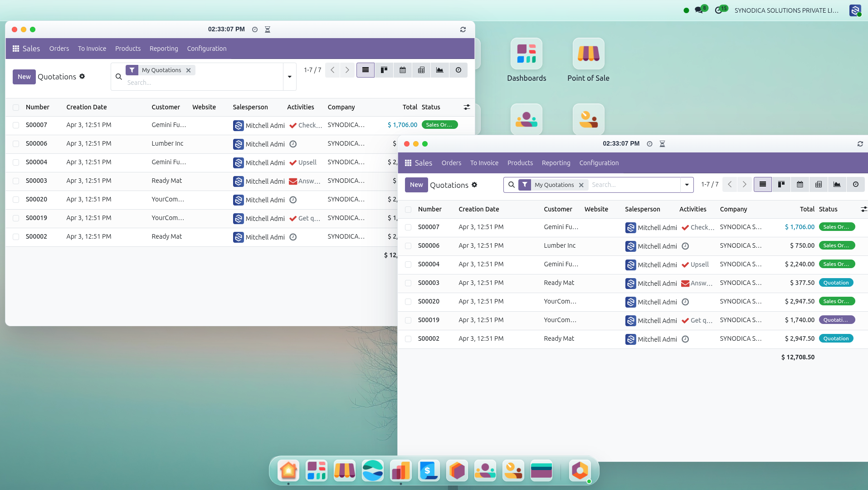Open the Quotations gear menu in the front window
868x490 pixels.
pyautogui.click(x=474, y=185)
